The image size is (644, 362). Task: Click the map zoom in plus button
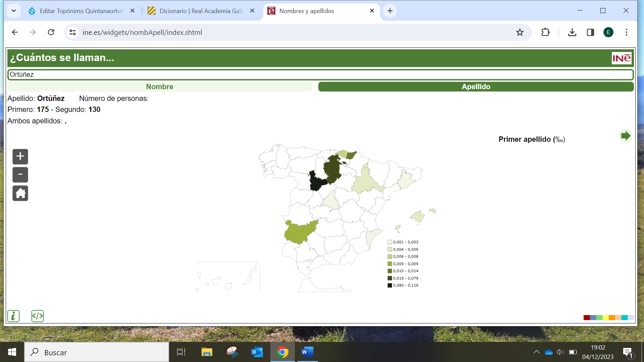click(x=20, y=157)
